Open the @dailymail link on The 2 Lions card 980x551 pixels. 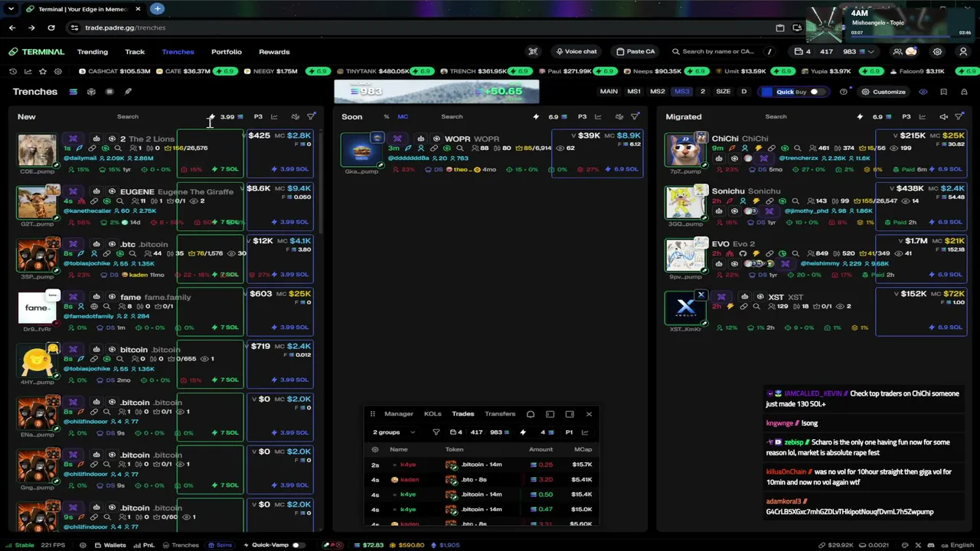[x=80, y=158]
